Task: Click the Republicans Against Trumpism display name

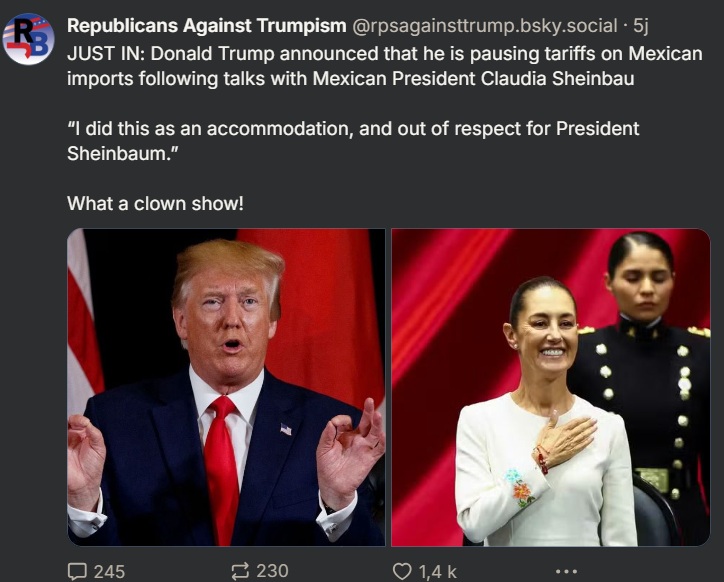Action: (206, 26)
